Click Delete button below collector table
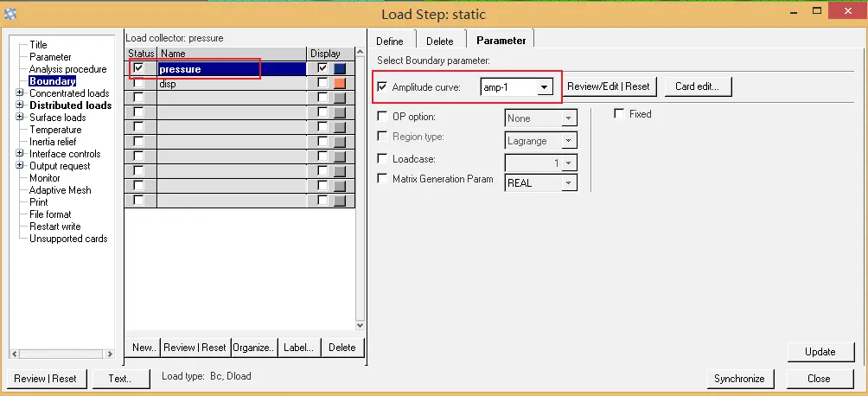The image size is (868, 396). click(x=342, y=348)
